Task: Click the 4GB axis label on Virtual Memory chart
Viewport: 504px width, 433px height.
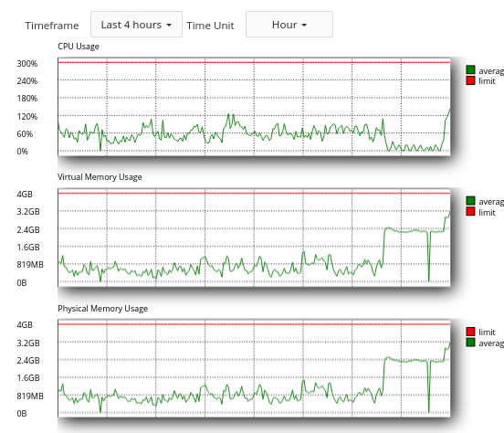Action: 25,195
